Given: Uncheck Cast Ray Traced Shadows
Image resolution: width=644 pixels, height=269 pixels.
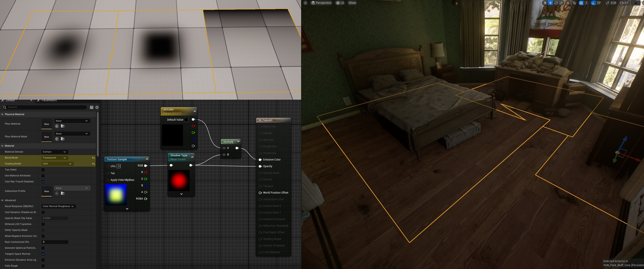Looking at the screenshot, I should pyautogui.click(x=43, y=182).
